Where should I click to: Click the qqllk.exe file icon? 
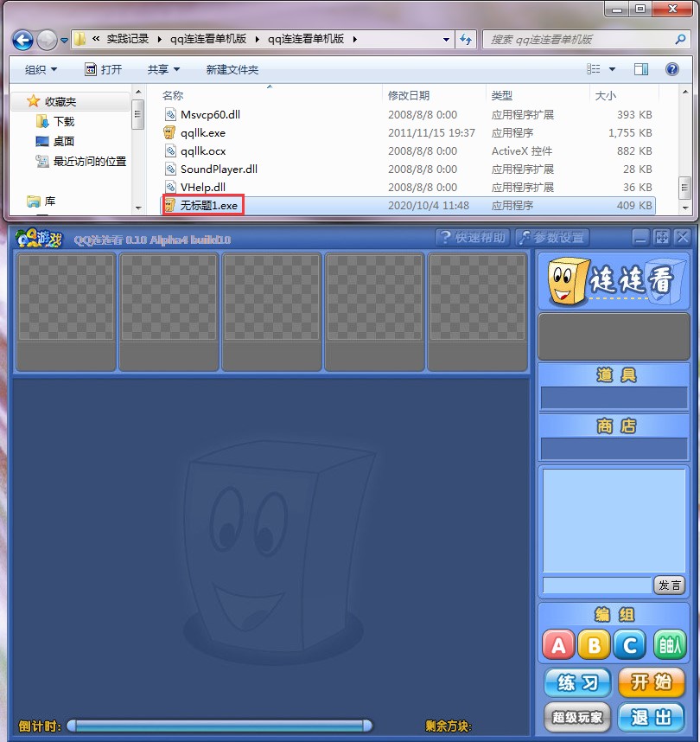(169, 133)
